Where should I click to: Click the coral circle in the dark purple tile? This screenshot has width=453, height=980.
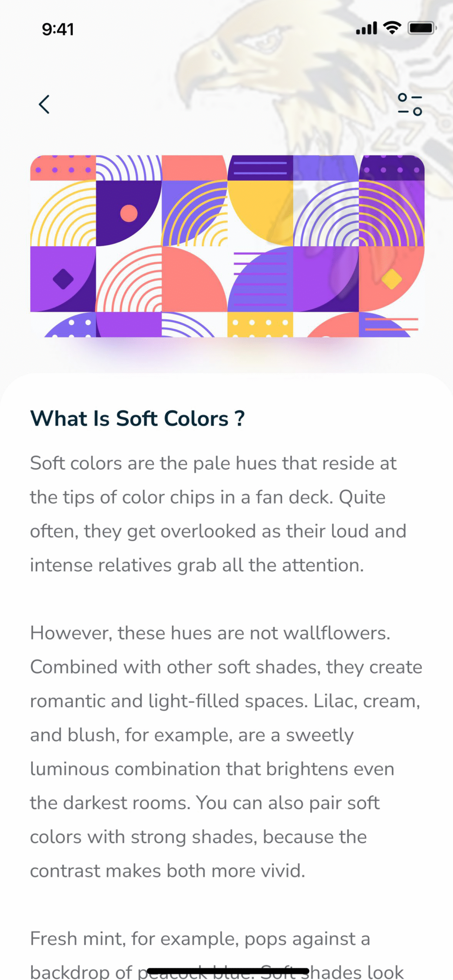[129, 213]
